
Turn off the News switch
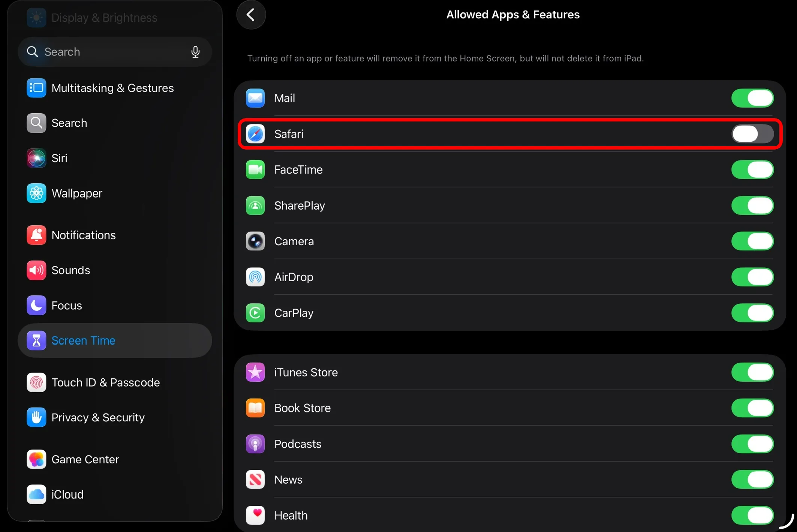[x=752, y=480]
